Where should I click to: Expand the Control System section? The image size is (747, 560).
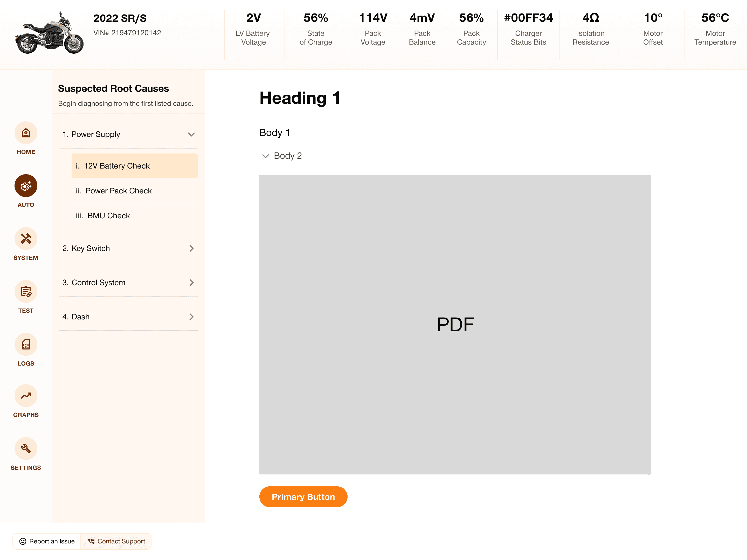(x=191, y=283)
